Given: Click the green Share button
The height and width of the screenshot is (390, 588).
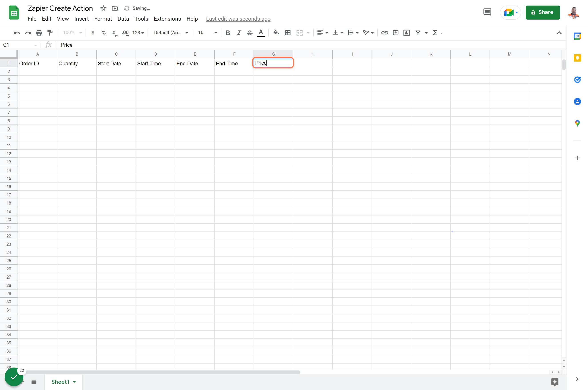Looking at the screenshot, I should [x=542, y=12].
